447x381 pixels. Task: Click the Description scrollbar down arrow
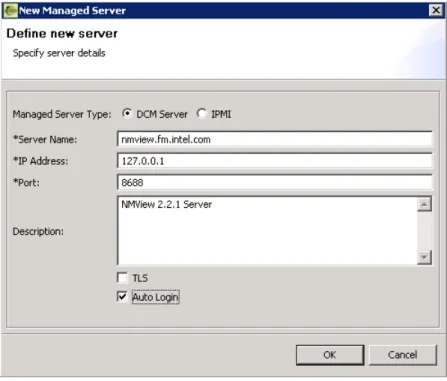coord(424,257)
